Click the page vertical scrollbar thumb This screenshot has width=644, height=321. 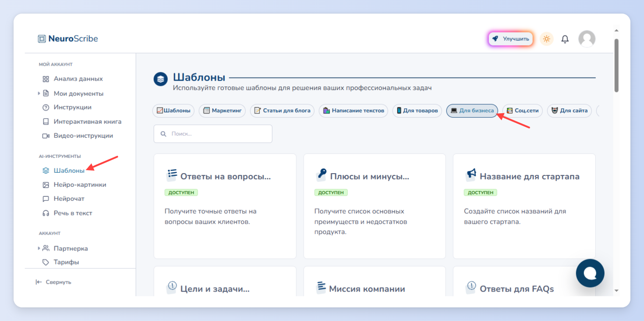[616, 65]
